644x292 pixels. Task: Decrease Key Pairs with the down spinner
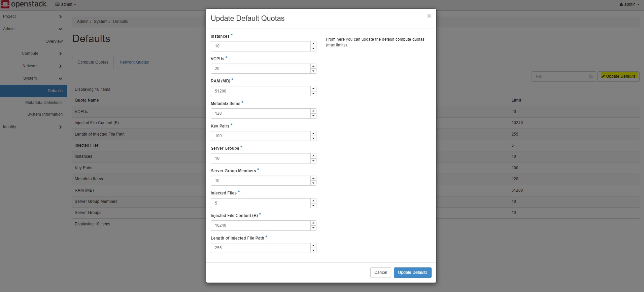(313, 139)
